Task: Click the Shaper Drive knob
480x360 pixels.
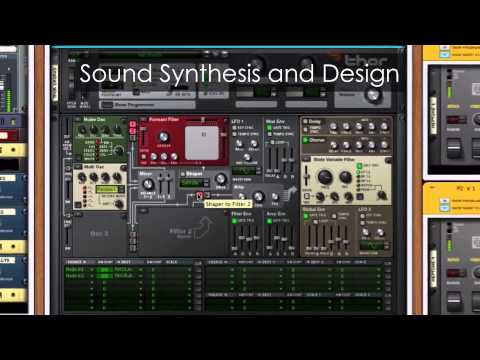Action: point(220,179)
